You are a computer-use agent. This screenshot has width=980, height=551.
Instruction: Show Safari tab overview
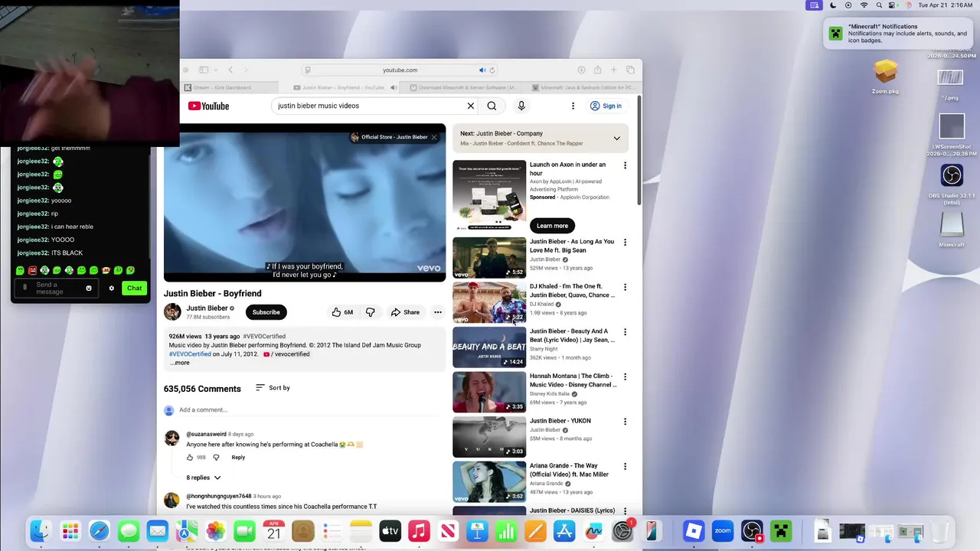tap(630, 70)
